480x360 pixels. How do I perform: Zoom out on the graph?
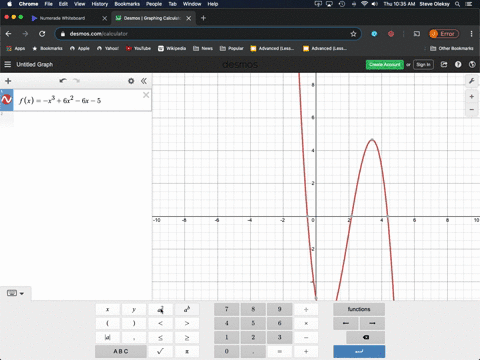472,109
